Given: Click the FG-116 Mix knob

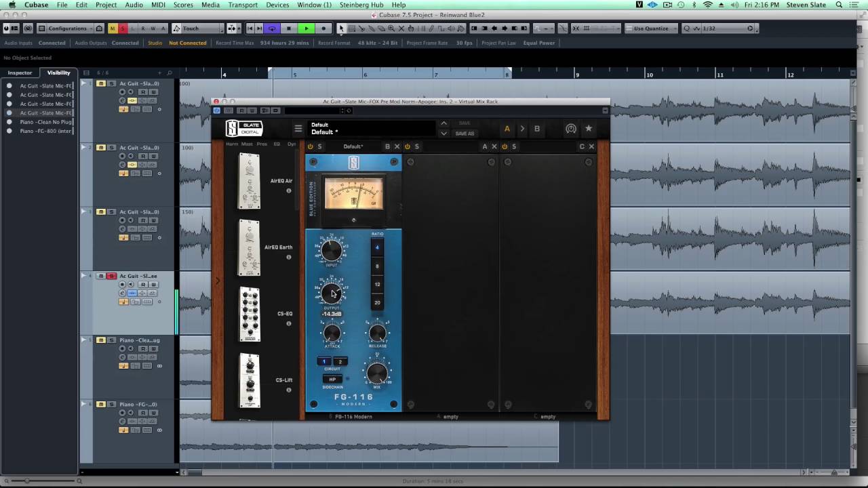Looking at the screenshot, I should click(x=377, y=373).
